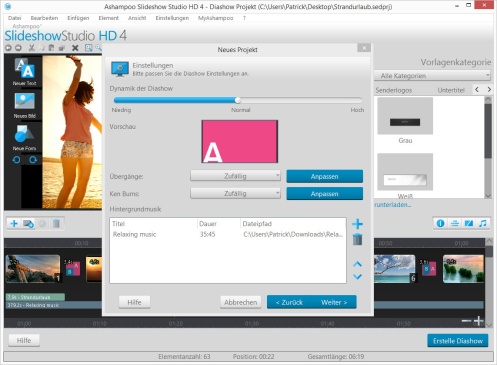497x365 pixels.
Task: Open the Ken Burns Zufällig dropdown
Action: (235, 193)
